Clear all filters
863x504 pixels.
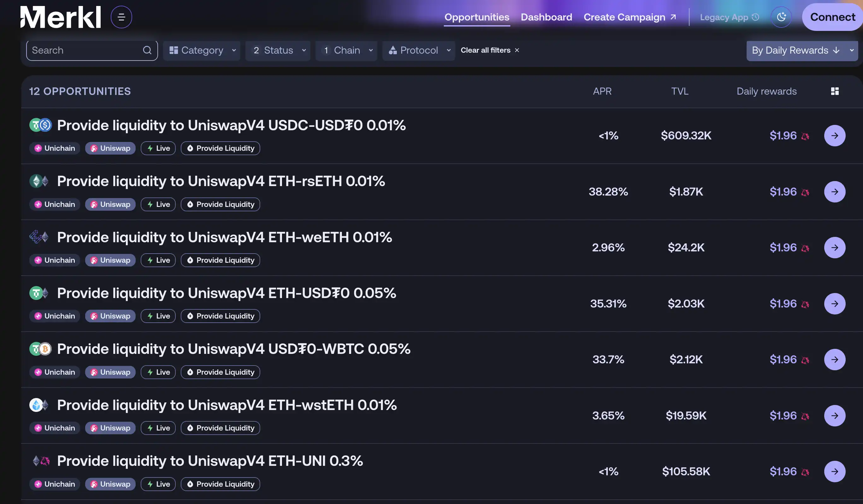click(490, 50)
